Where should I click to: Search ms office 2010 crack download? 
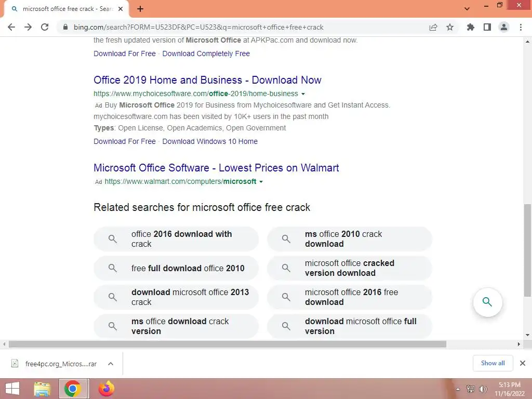350,239
